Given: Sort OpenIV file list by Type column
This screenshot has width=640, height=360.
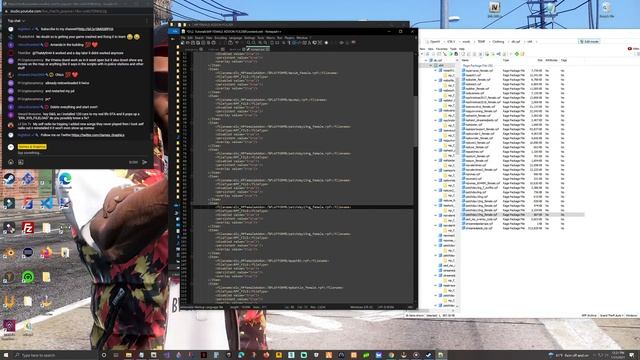Looking at the screenshot, I should pos(506,60).
